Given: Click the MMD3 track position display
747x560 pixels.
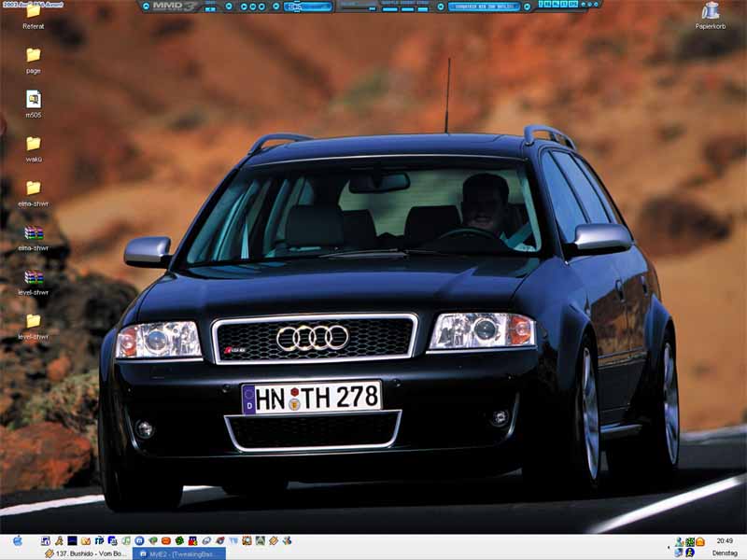Looking at the screenshot, I should pos(308,7).
